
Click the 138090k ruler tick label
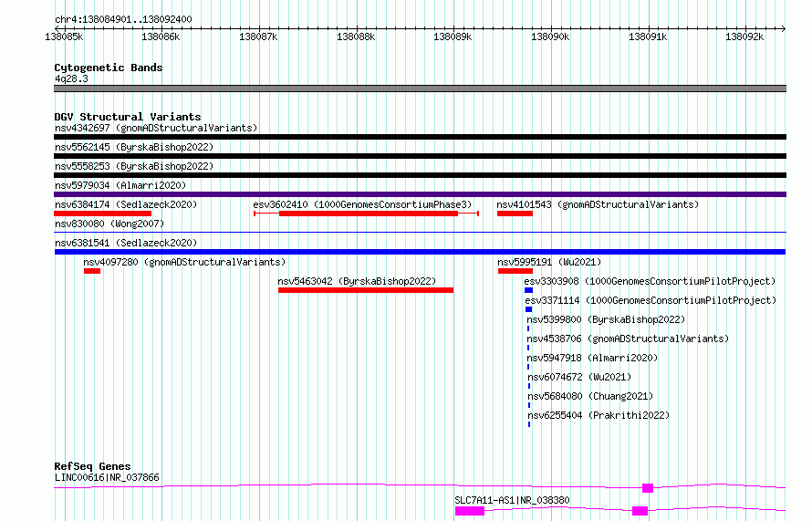(550, 36)
